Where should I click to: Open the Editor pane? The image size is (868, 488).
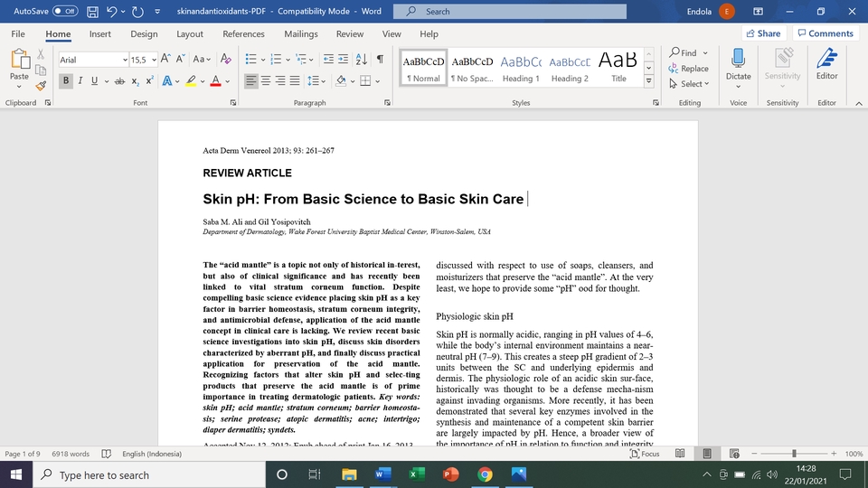tap(826, 64)
